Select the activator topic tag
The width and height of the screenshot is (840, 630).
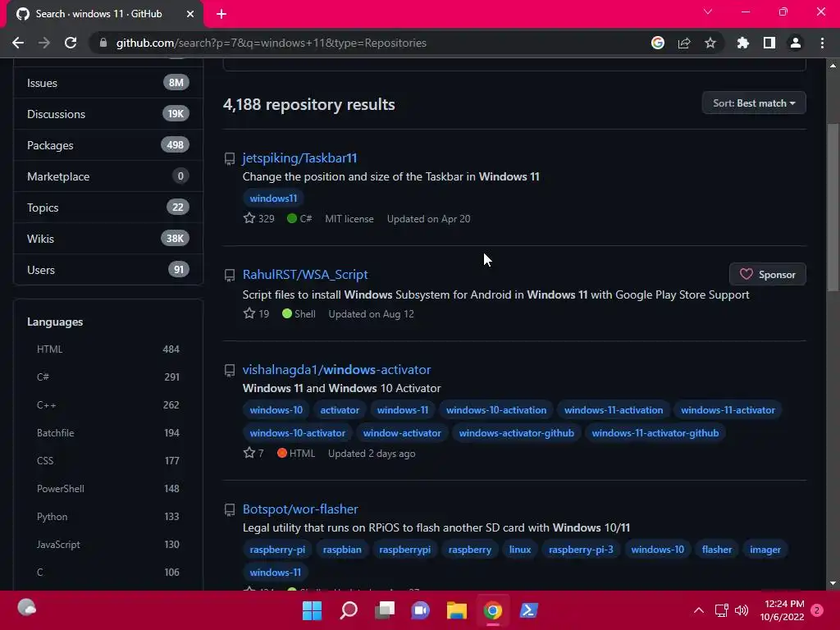click(340, 410)
